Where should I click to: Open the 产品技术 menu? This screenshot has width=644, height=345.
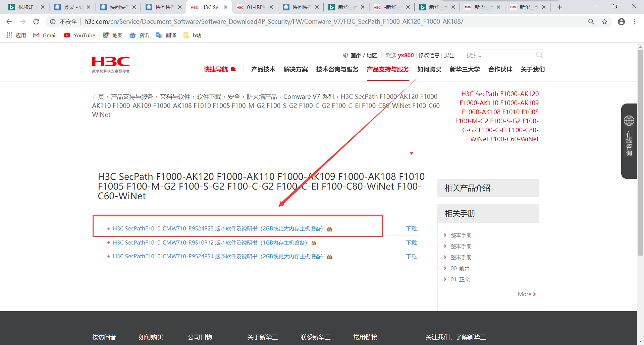click(263, 69)
